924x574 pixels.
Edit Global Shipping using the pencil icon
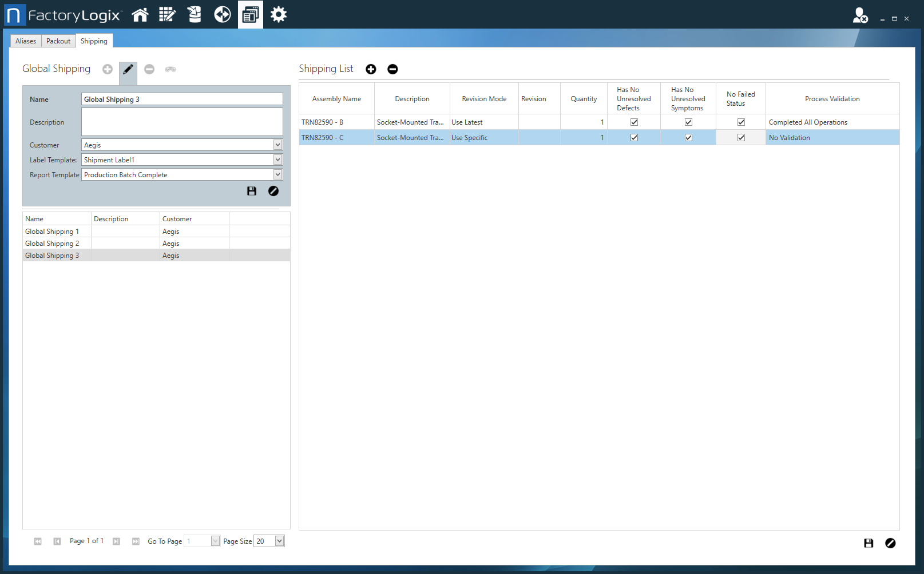click(x=128, y=70)
